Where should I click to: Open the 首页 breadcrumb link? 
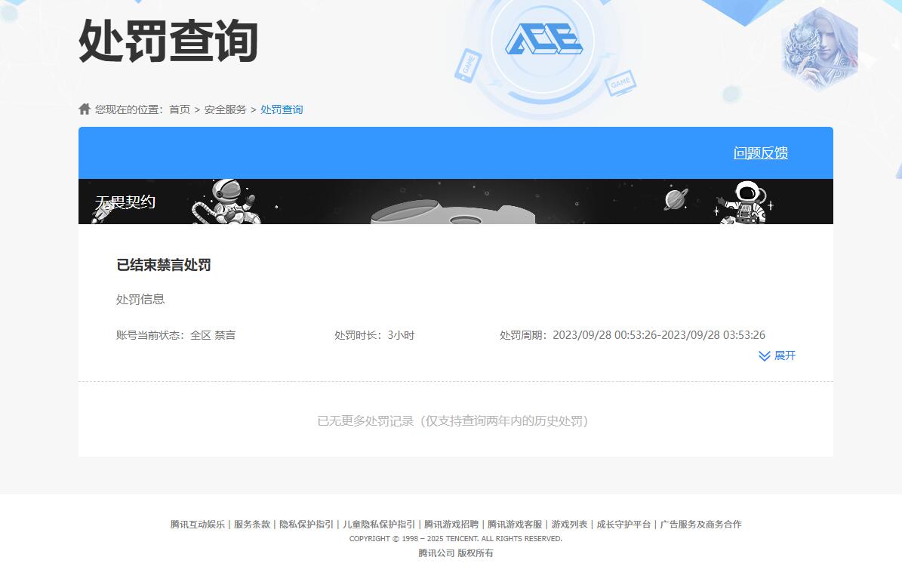pyautogui.click(x=180, y=109)
